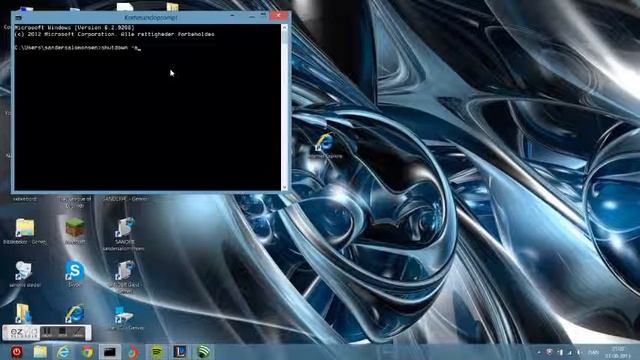Show hidden system tray icons
The width and height of the screenshot is (640, 360).
[x=539, y=352]
